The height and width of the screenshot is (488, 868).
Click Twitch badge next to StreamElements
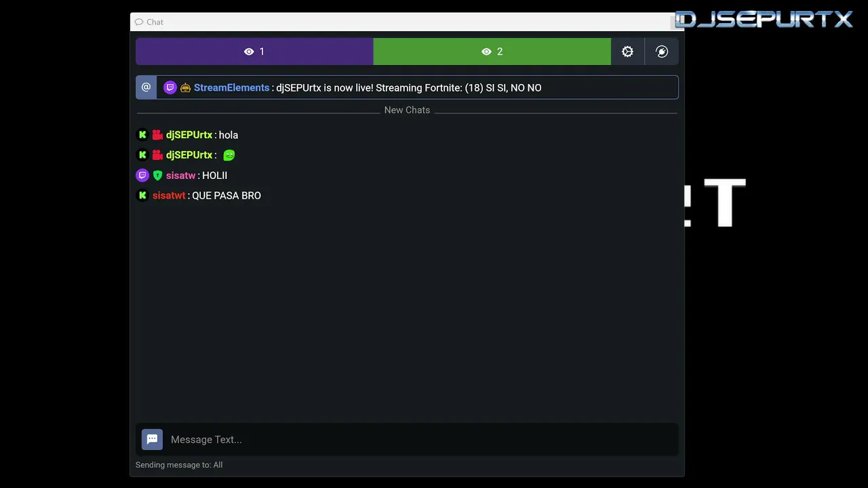(x=170, y=87)
